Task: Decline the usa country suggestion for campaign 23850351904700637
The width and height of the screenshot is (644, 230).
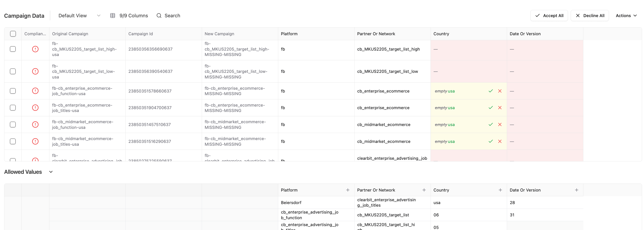Action: pyautogui.click(x=500, y=108)
